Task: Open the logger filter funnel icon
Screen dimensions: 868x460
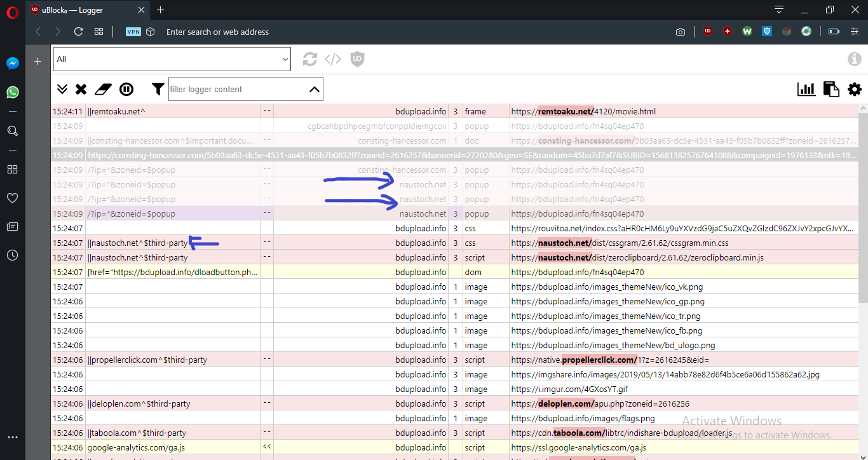Action: (158, 89)
